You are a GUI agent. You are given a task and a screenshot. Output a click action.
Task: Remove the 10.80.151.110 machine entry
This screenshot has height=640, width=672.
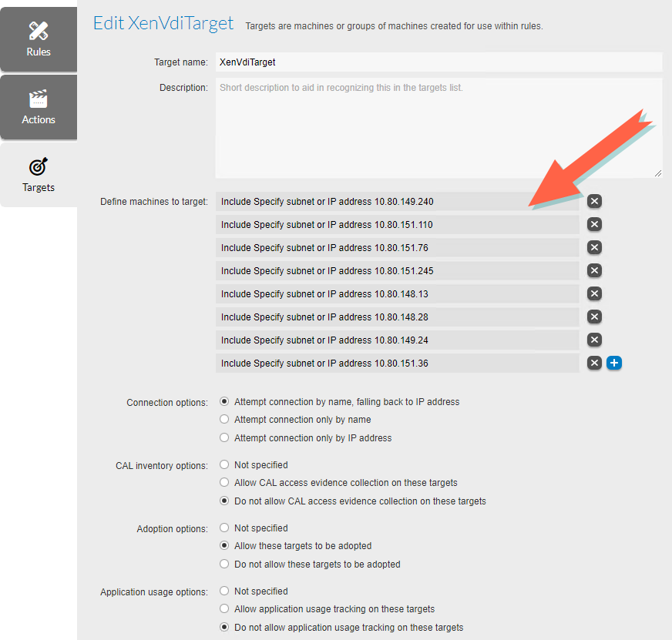[593, 224]
